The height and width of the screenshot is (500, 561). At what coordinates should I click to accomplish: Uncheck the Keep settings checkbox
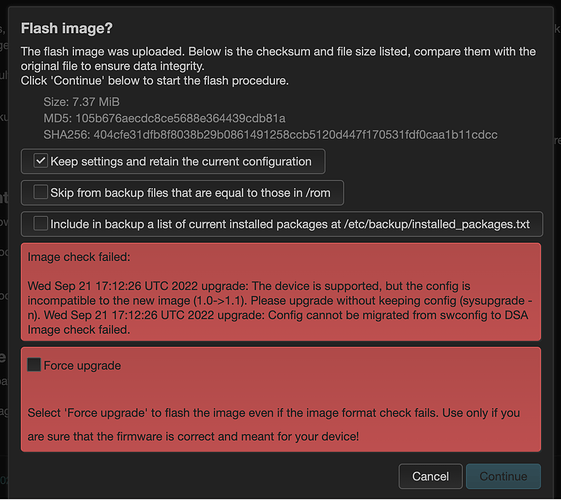tap(40, 161)
